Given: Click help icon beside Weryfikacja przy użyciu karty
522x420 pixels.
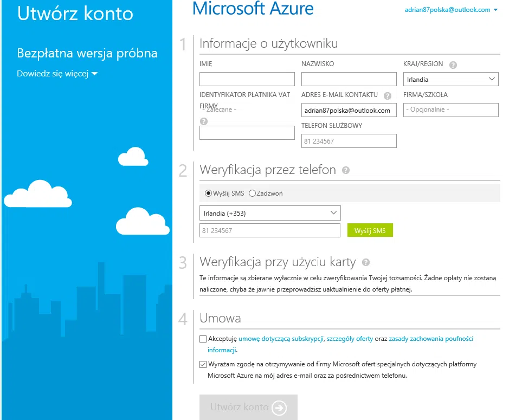Looking at the screenshot, I should [x=366, y=262].
